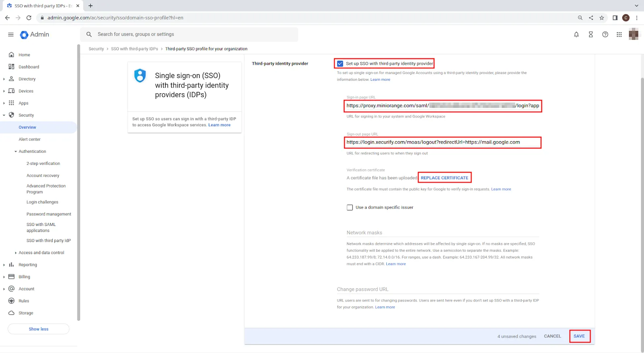This screenshot has height=353, width=644.
Task: Reload the current page
Action: click(x=29, y=18)
